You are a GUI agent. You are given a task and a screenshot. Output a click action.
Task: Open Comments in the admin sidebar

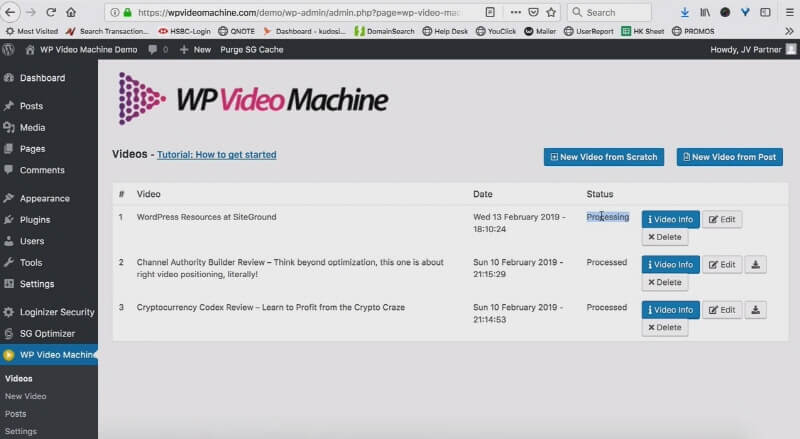(x=42, y=170)
